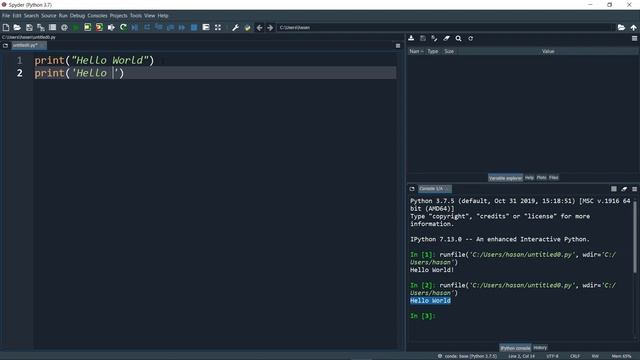Open the Search menu
The image size is (640, 360).
tap(31, 16)
